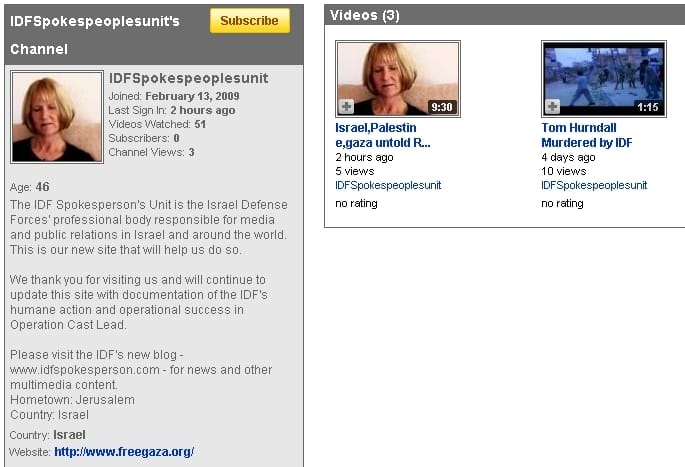Click the Hometown: Jerusalem text

(x=73, y=400)
